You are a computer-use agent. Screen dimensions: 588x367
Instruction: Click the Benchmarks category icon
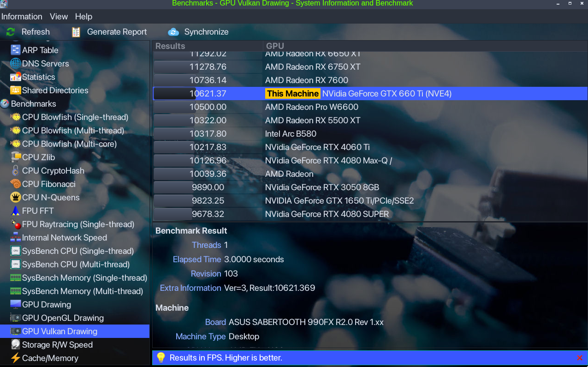point(5,103)
